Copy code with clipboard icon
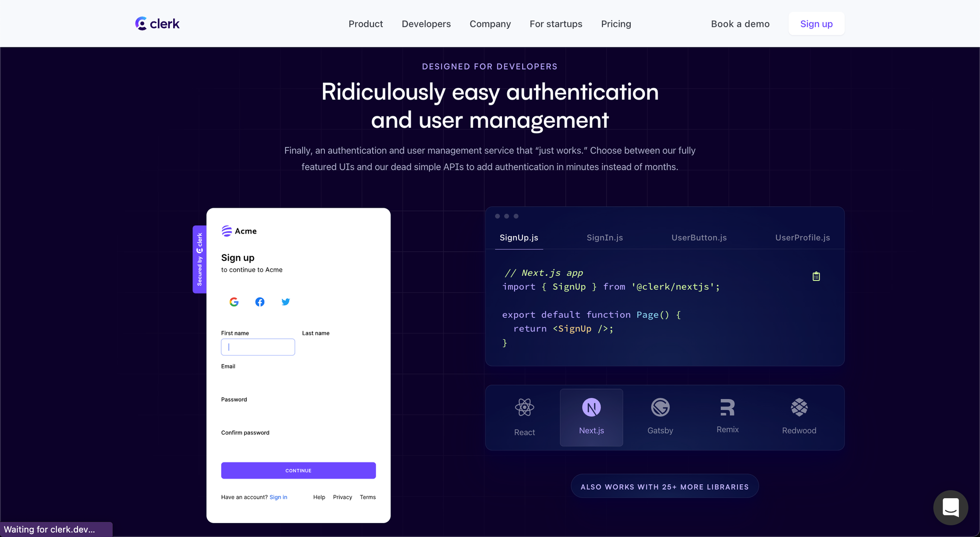 click(816, 276)
